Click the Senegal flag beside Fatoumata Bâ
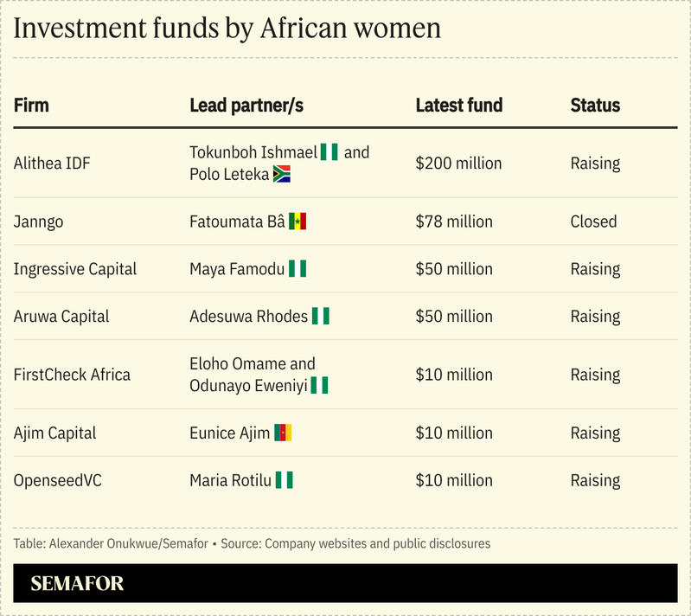This screenshot has width=691, height=616. coord(298,221)
